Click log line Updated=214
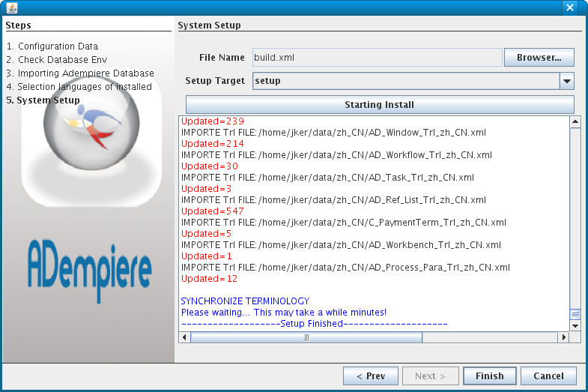Viewport: 588px width, 392px height. [213, 144]
